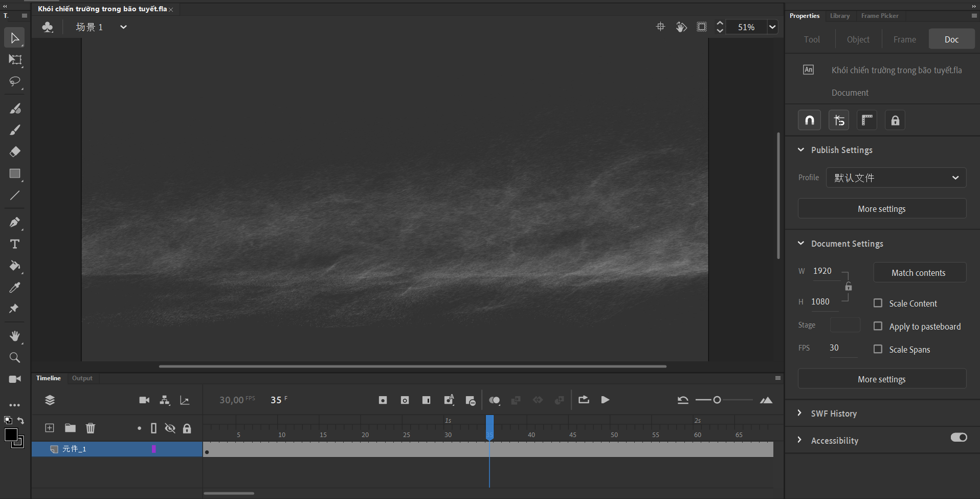Enable the Scale Content checkbox
980x499 pixels.
pyautogui.click(x=878, y=303)
